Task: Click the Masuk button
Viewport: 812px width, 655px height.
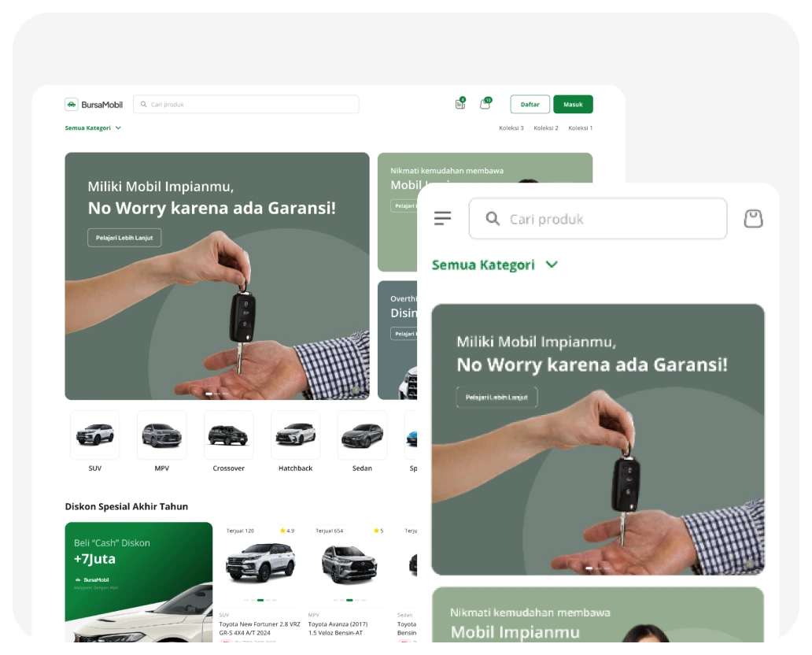Action: pos(573,104)
